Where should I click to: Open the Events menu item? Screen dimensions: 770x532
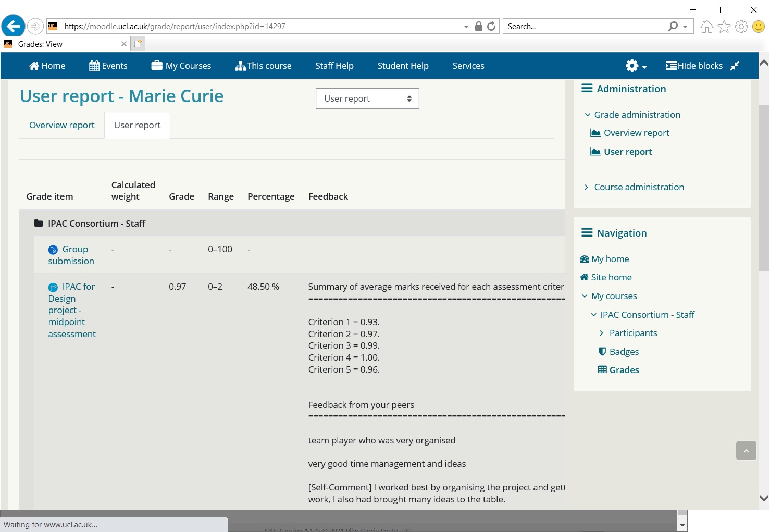point(108,66)
